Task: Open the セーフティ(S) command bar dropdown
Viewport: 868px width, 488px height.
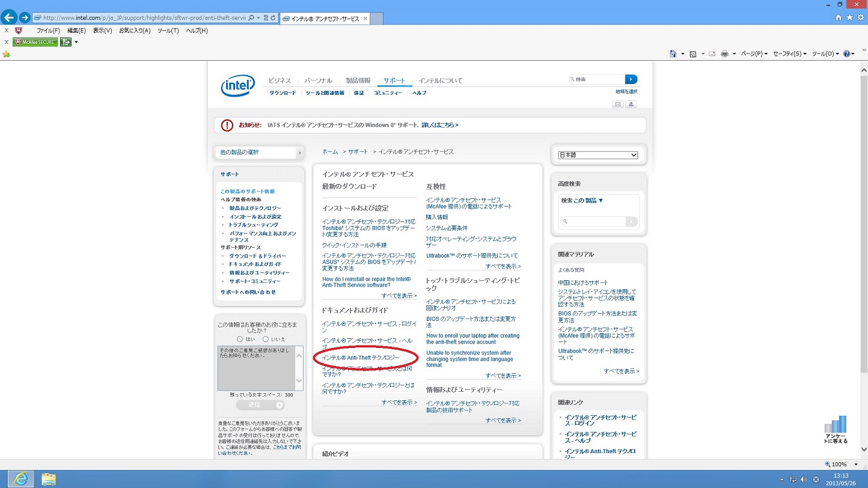Action: pos(790,54)
